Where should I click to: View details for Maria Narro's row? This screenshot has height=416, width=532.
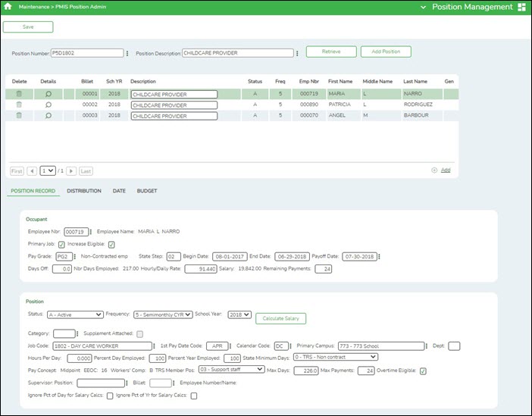[48, 94]
